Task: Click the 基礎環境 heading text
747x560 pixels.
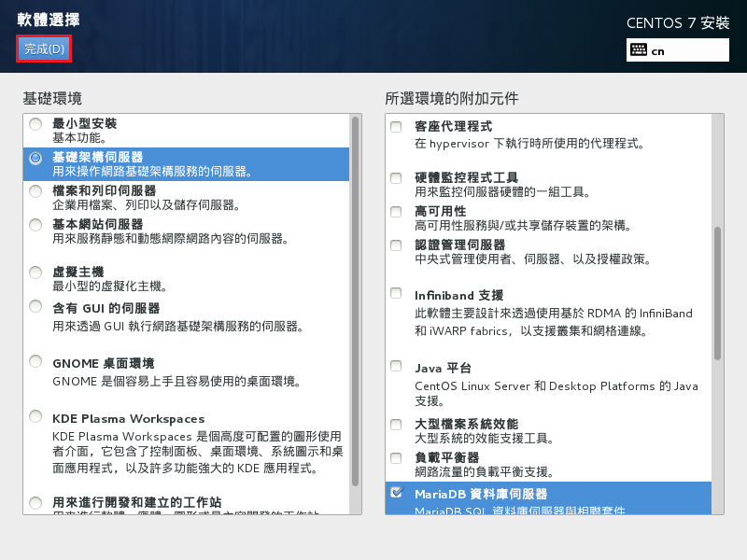Action: 52,99
